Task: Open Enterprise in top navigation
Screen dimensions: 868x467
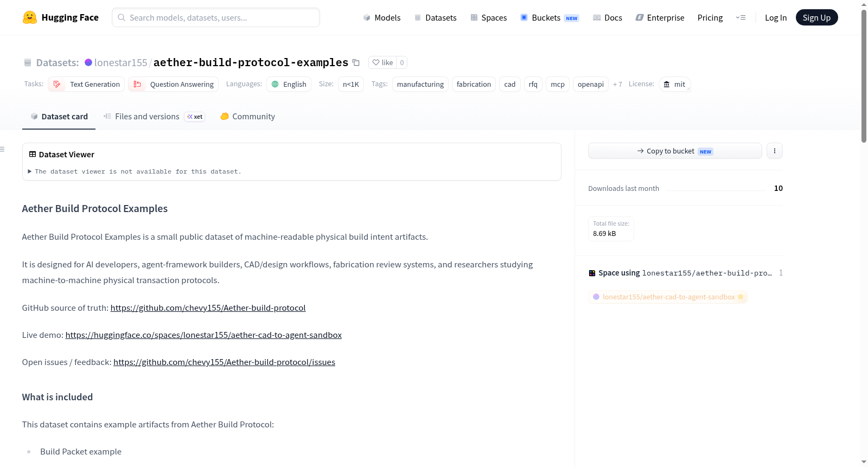Action: (x=660, y=17)
